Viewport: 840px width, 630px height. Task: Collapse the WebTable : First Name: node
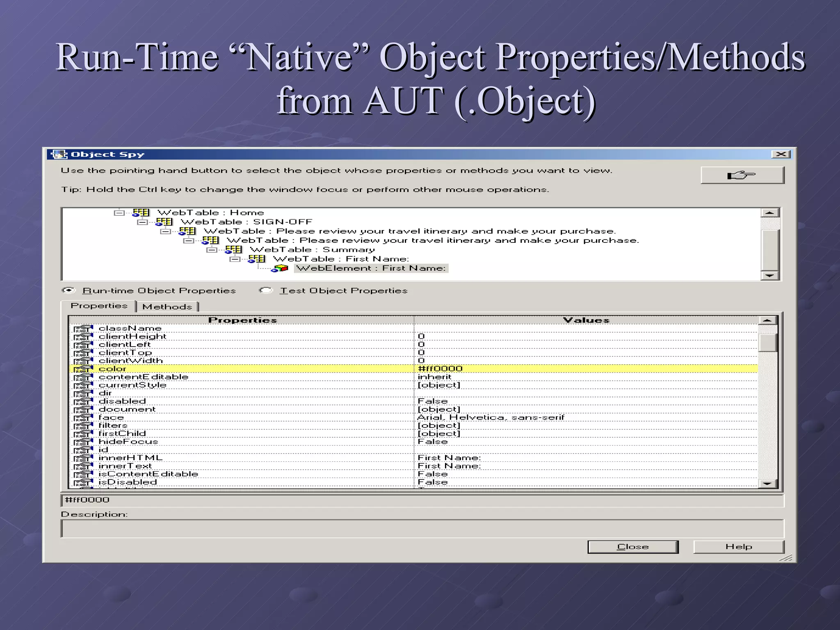click(x=235, y=259)
